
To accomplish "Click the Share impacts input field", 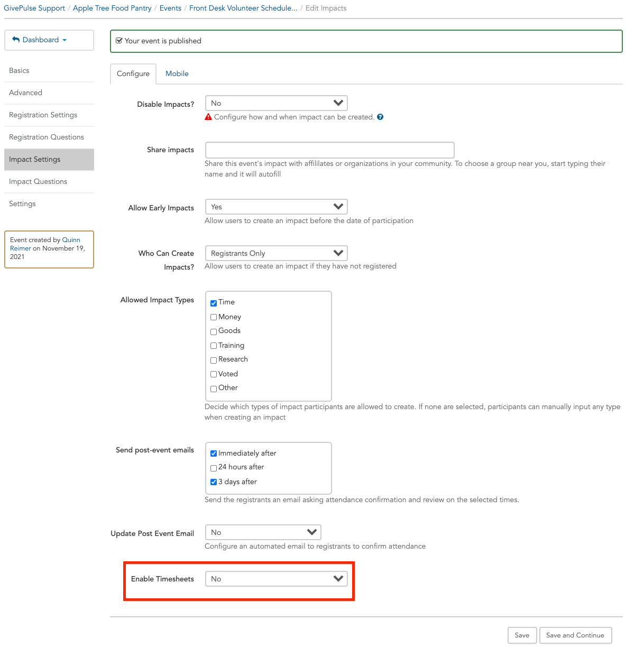I will point(330,150).
